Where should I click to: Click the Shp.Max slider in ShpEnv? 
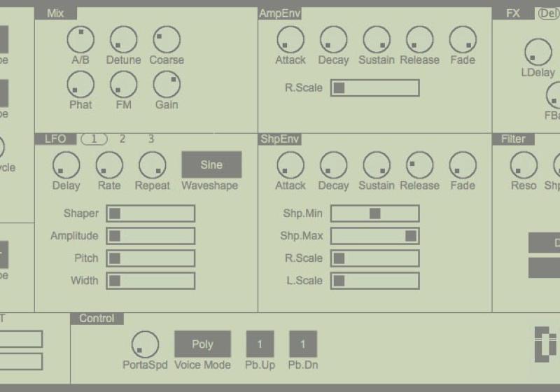pos(374,237)
